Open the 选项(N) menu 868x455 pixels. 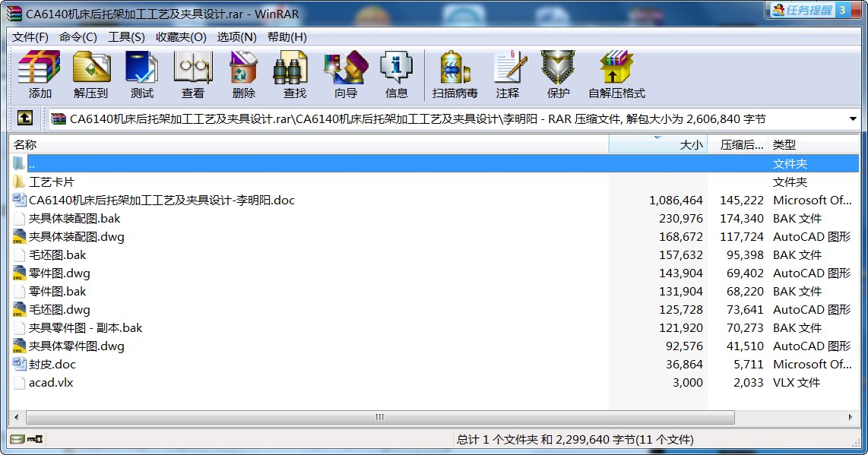coord(237,37)
